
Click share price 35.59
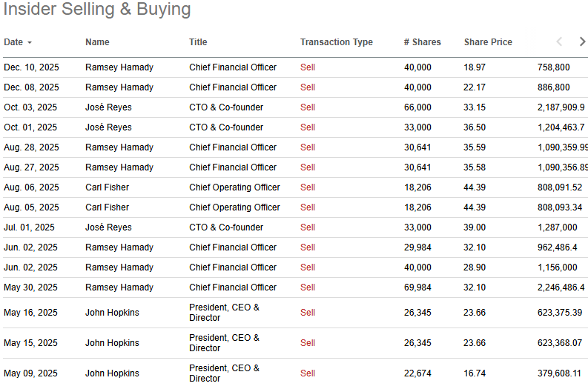[475, 147]
